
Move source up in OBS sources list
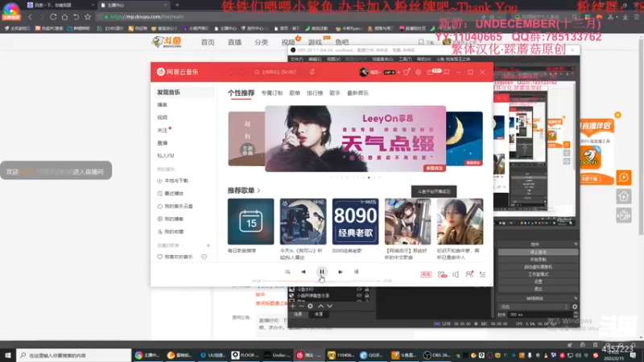click(320, 306)
